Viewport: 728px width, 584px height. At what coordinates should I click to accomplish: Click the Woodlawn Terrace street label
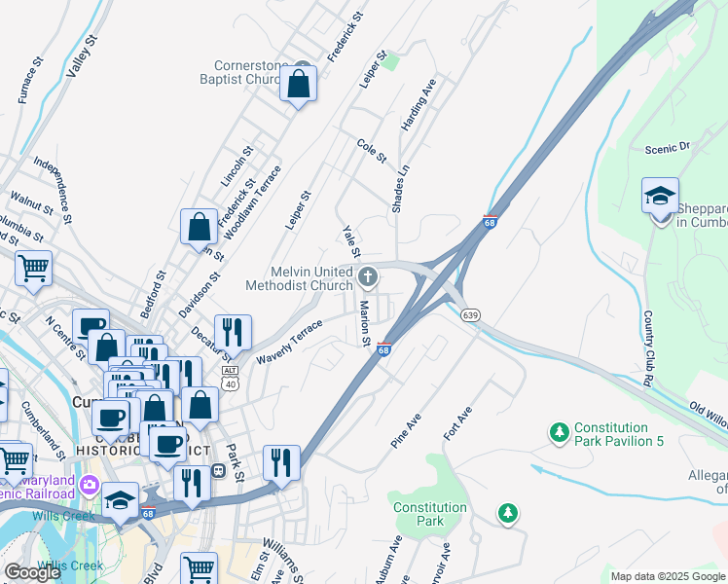(x=253, y=202)
